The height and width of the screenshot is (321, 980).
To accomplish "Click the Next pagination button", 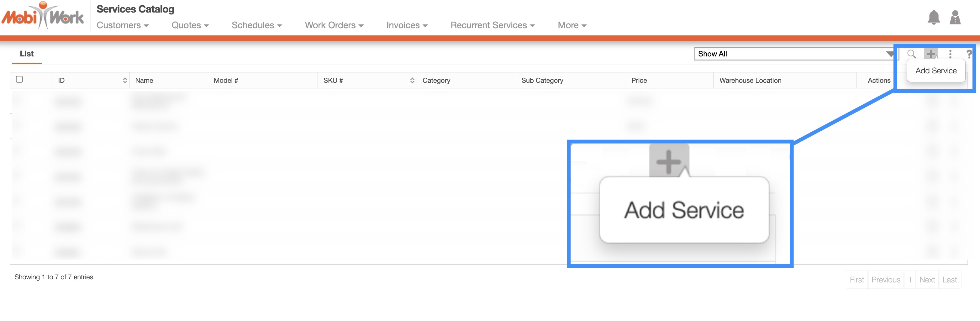I will click(x=927, y=280).
